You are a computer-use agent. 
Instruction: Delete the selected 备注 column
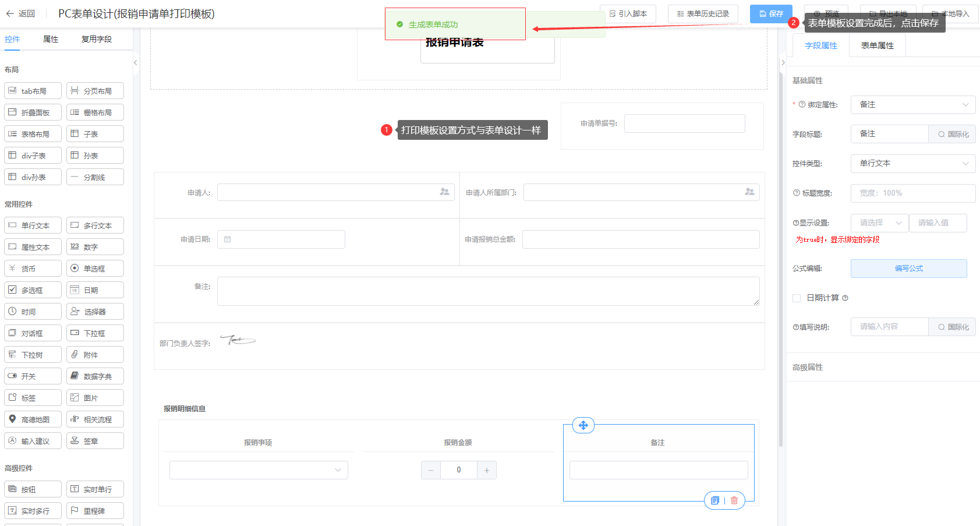[734, 500]
